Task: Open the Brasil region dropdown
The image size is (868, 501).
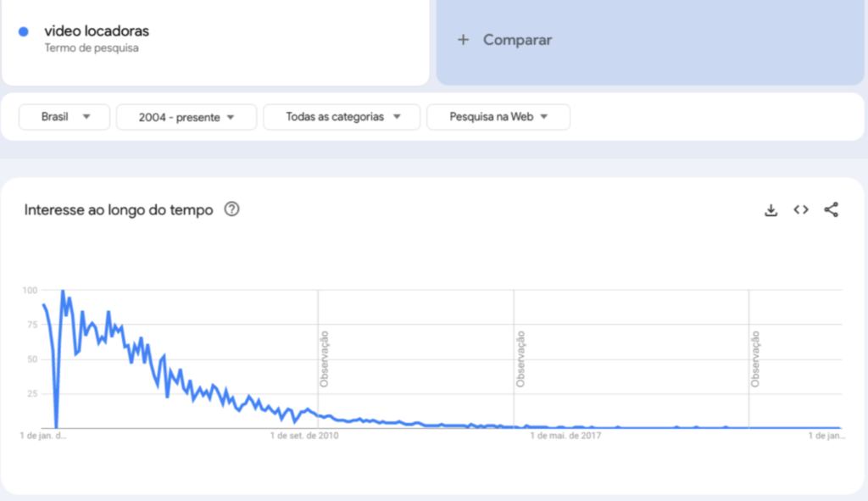Action: tap(64, 117)
